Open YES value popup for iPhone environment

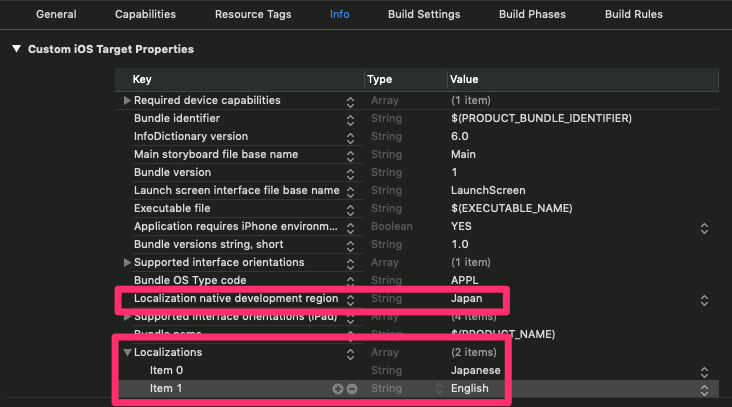tap(704, 227)
